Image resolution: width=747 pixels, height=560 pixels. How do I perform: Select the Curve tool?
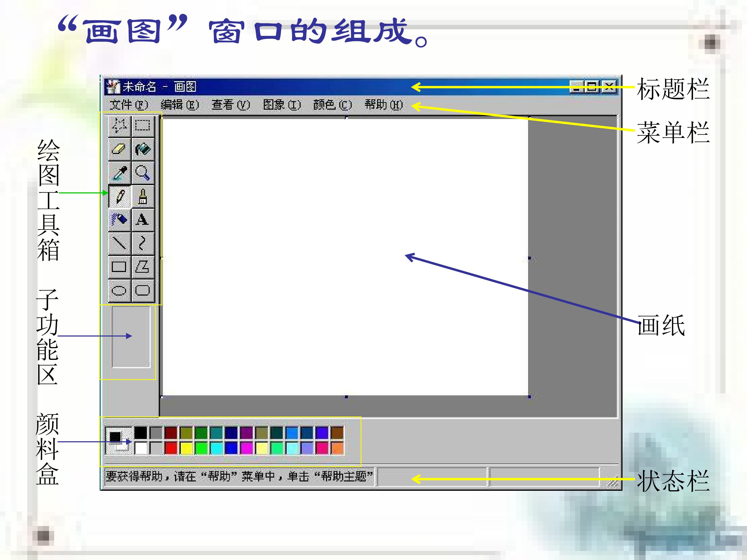[x=142, y=243]
